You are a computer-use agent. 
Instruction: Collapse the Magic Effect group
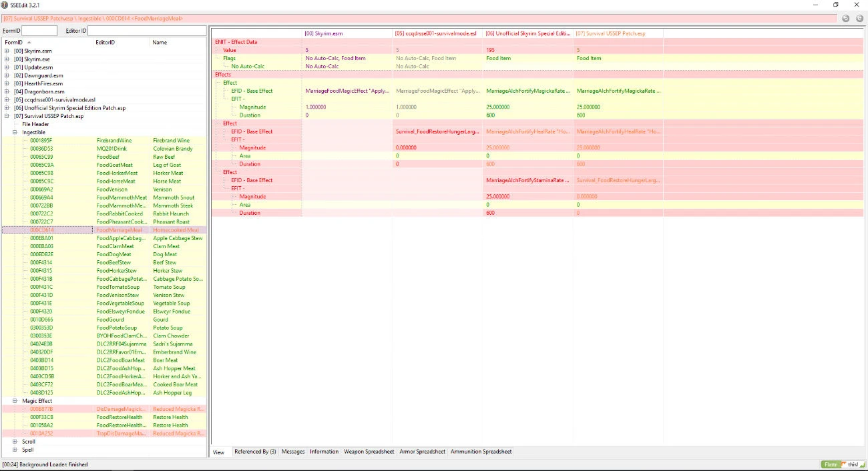click(15, 401)
